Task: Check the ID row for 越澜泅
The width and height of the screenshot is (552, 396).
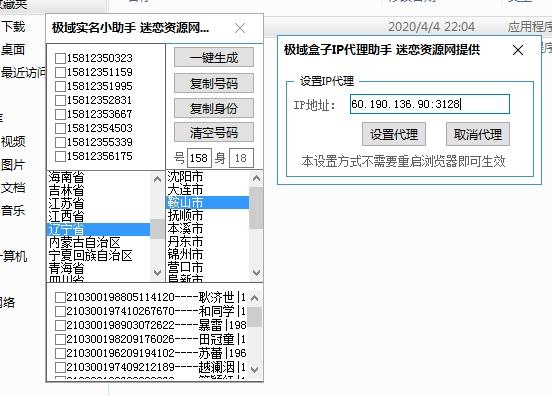Action: click(60, 367)
